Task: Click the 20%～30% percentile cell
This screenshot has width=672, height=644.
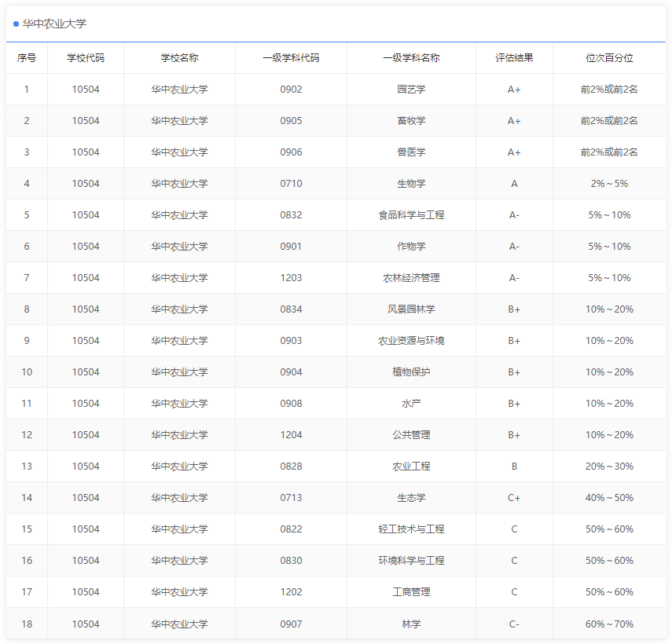Action: [609, 466]
